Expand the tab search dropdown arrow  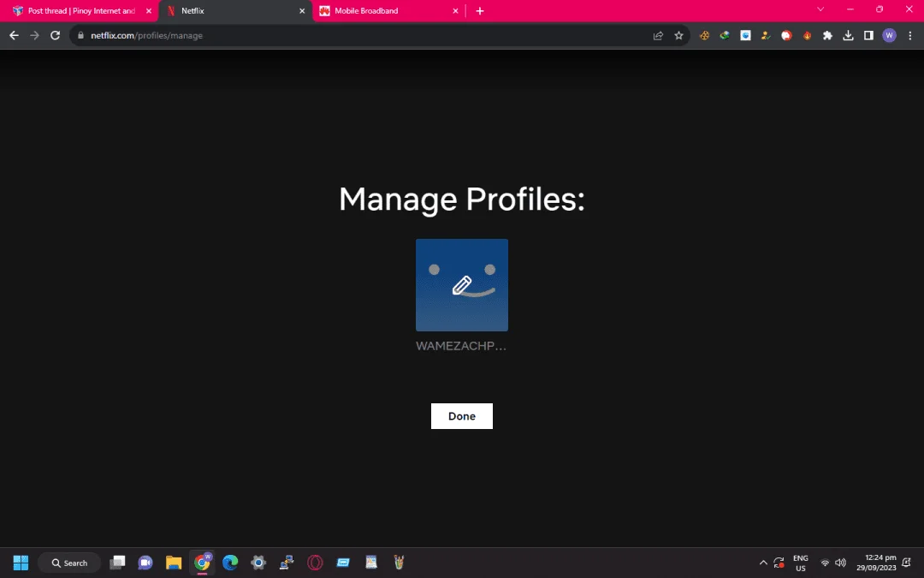pyautogui.click(x=820, y=9)
